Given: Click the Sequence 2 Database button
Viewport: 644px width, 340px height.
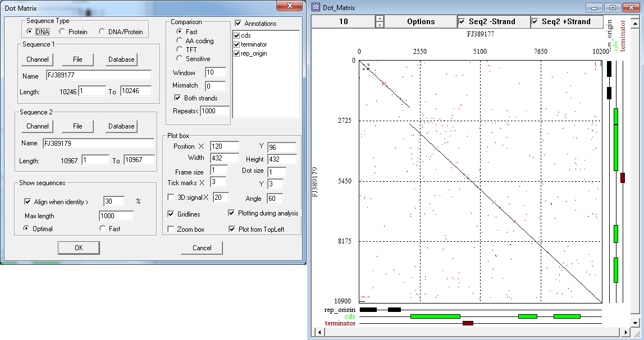Looking at the screenshot, I should [122, 126].
